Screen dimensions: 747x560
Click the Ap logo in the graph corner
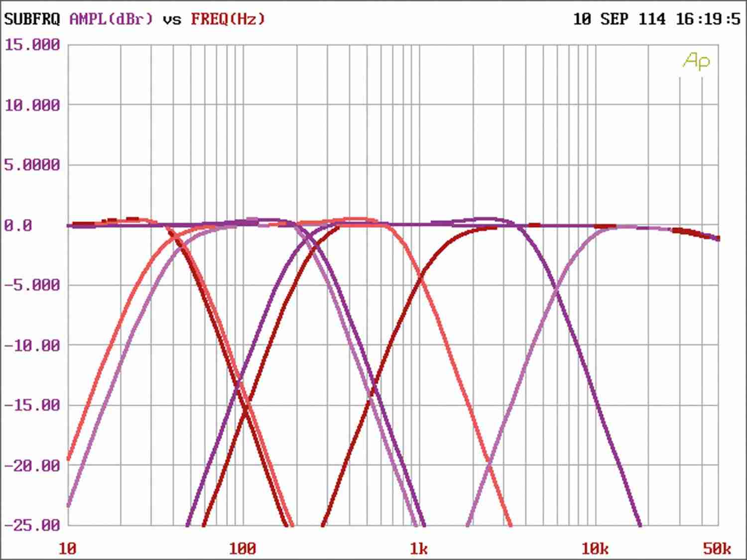696,61
